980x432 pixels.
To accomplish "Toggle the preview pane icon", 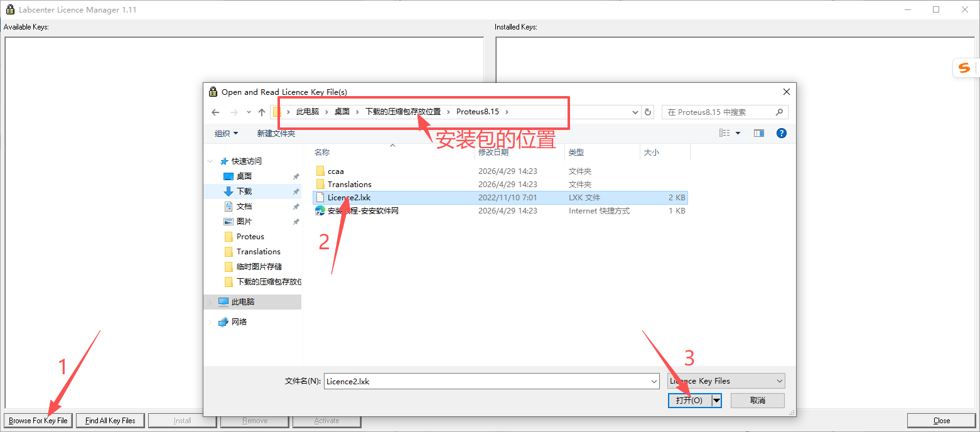I will coord(759,133).
